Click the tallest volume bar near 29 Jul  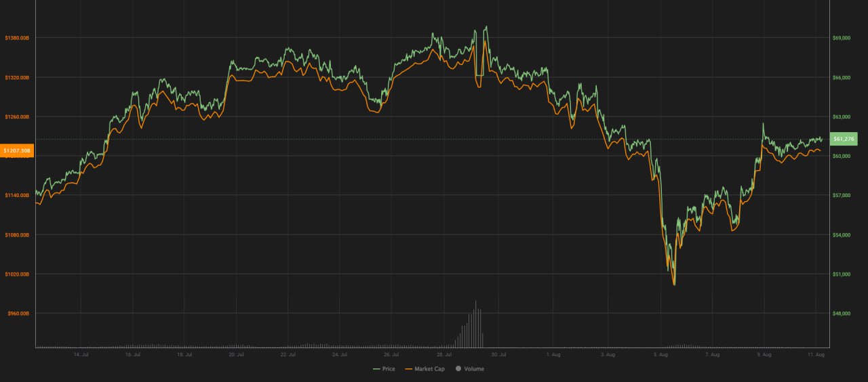click(475, 324)
